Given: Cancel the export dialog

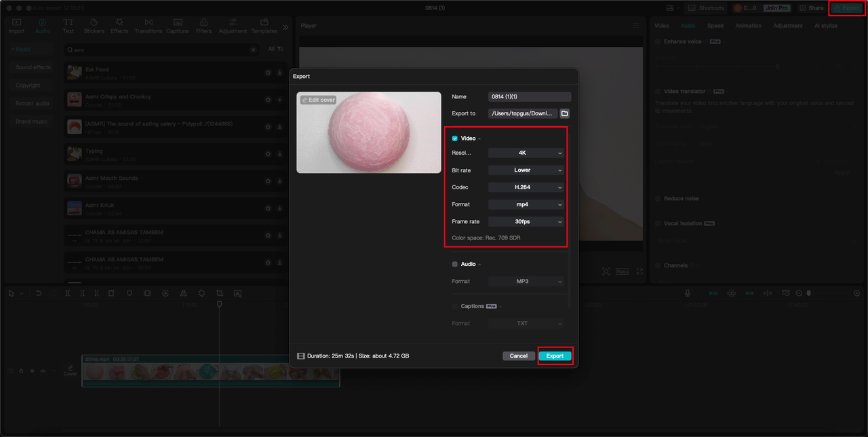Looking at the screenshot, I should point(519,356).
